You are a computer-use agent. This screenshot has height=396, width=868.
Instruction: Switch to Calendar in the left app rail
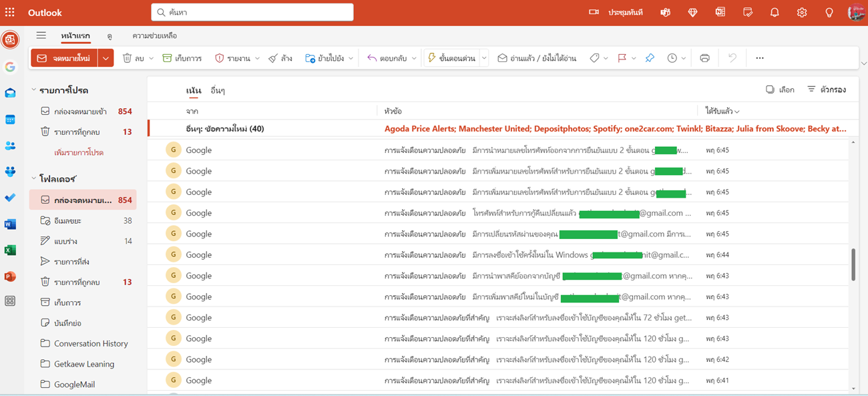[x=10, y=120]
